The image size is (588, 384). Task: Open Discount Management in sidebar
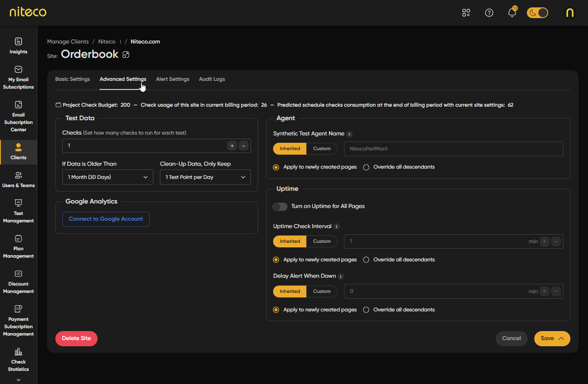click(18, 282)
